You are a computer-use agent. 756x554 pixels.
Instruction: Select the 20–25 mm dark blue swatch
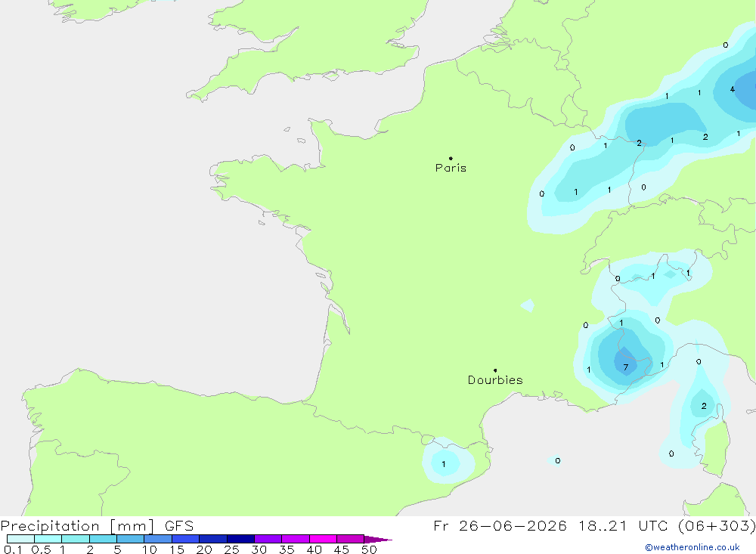click(213, 539)
